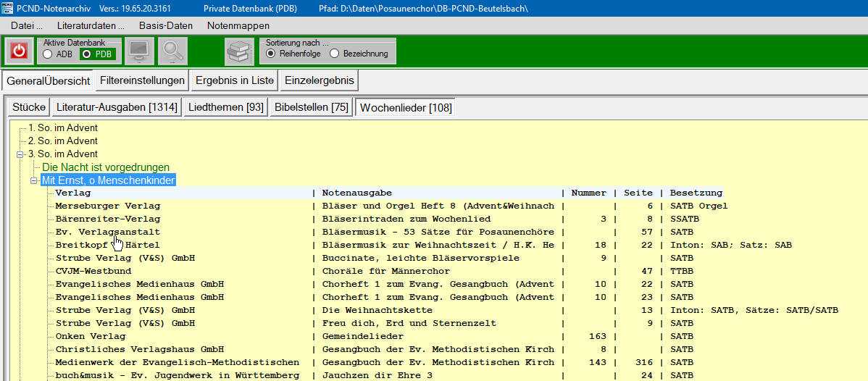Click the Nummer column heading

tap(589, 193)
